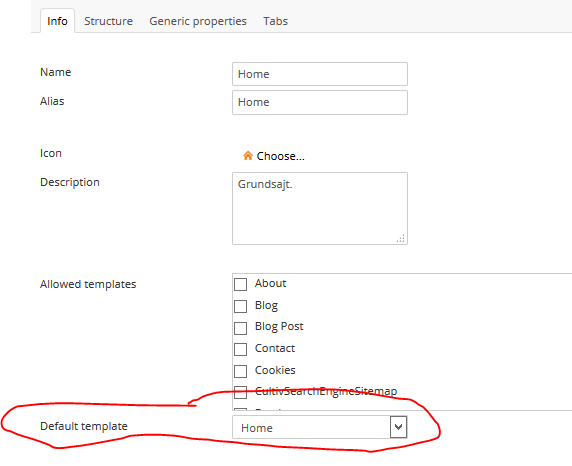Image resolution: width=572 pixels, height=466 pixels.
Task: Click the Blog Post template label
Action: coord(279,326)
